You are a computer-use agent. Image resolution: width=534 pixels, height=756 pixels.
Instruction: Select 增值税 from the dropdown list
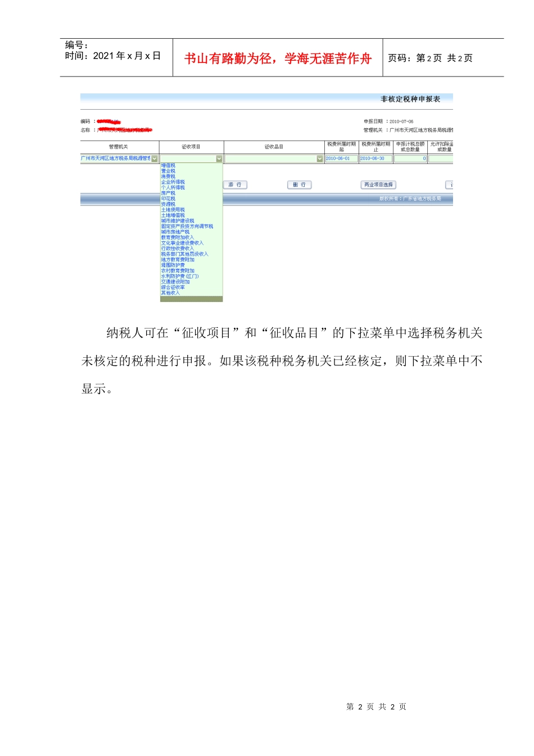[x=168, y=165]
